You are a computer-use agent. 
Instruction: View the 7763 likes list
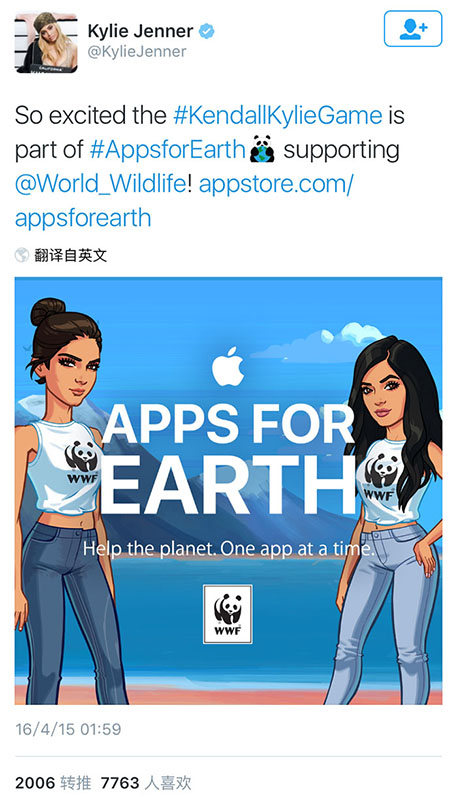[146, 783]
